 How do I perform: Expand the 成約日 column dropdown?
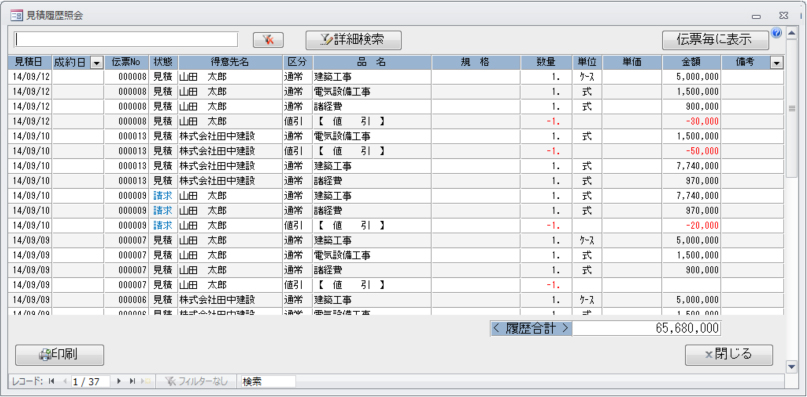point(96,63)
